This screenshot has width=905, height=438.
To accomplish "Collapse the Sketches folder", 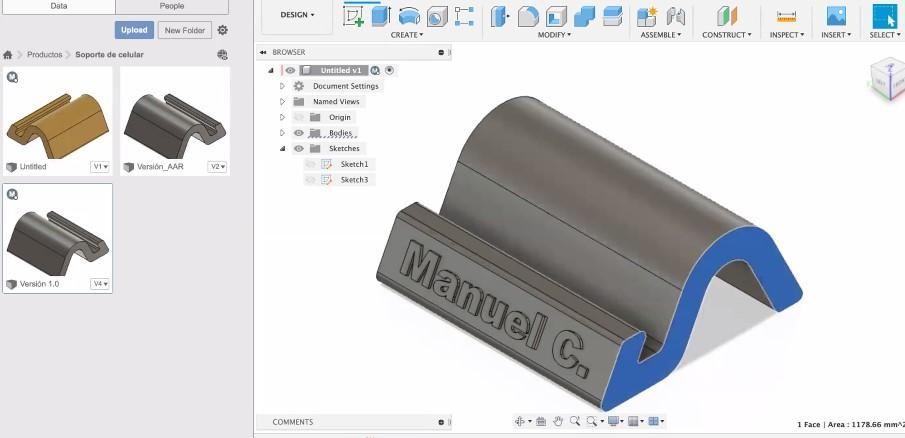I will tap(282, 148).
